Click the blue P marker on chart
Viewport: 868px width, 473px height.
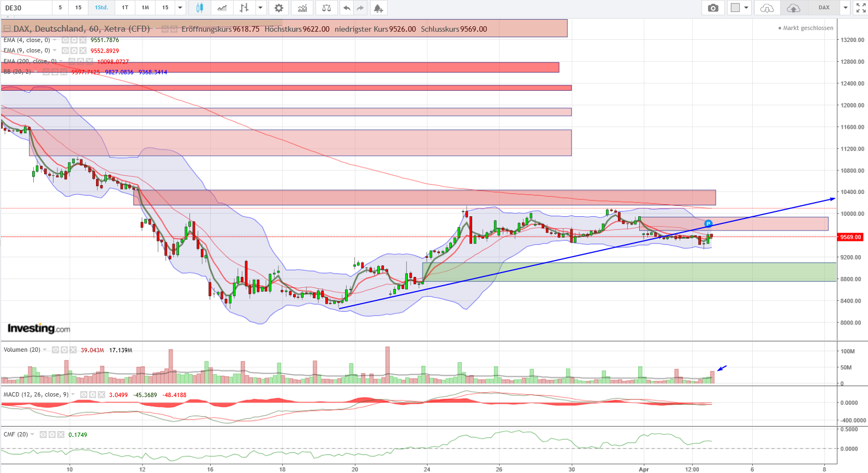[x=708, y=223]
